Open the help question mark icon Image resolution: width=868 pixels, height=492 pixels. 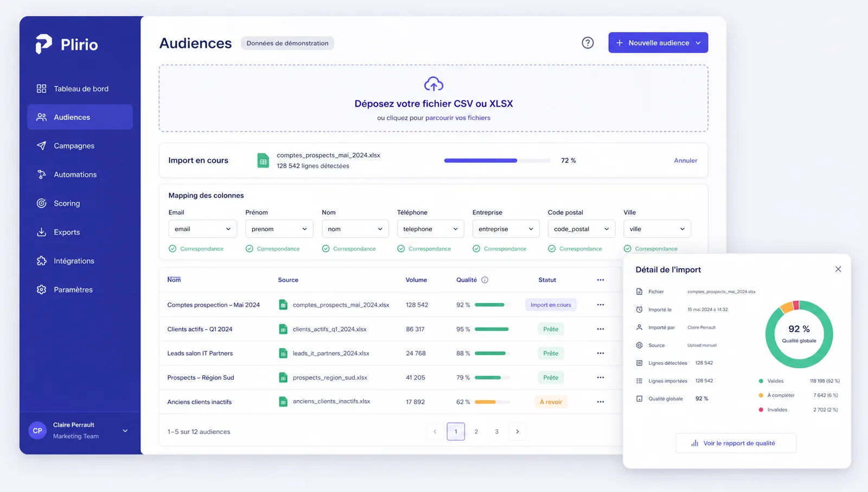(x=588, y=43)
